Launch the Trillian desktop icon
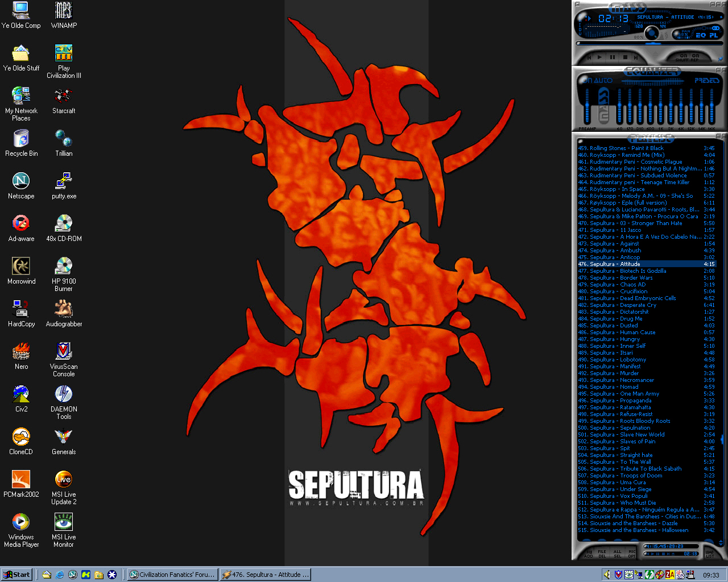Screen dimensions: 728x582 [64, 143]
